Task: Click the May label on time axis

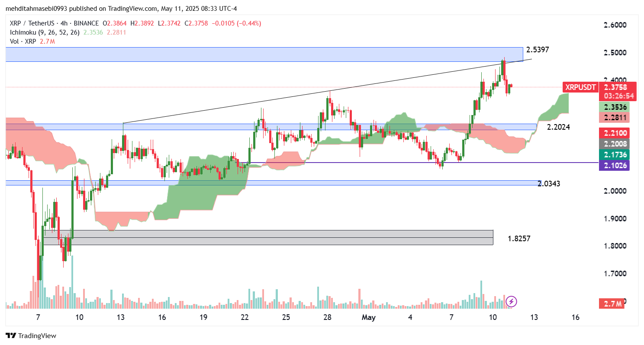Action: point(369,317)
